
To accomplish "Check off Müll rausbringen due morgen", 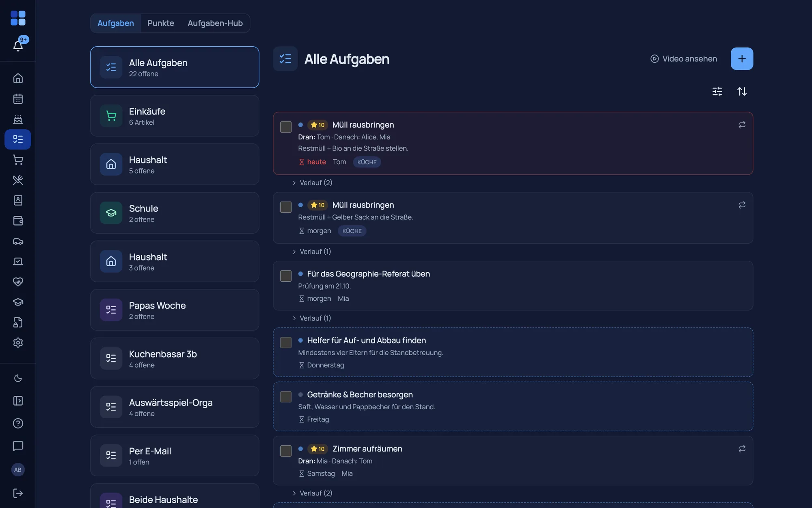I will [x=286, y=207].
